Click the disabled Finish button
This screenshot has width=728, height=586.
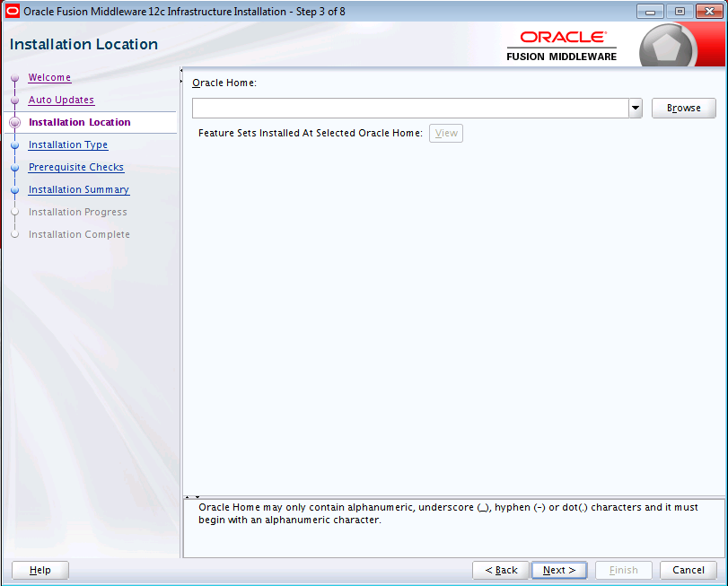click(x=624, y=570)
